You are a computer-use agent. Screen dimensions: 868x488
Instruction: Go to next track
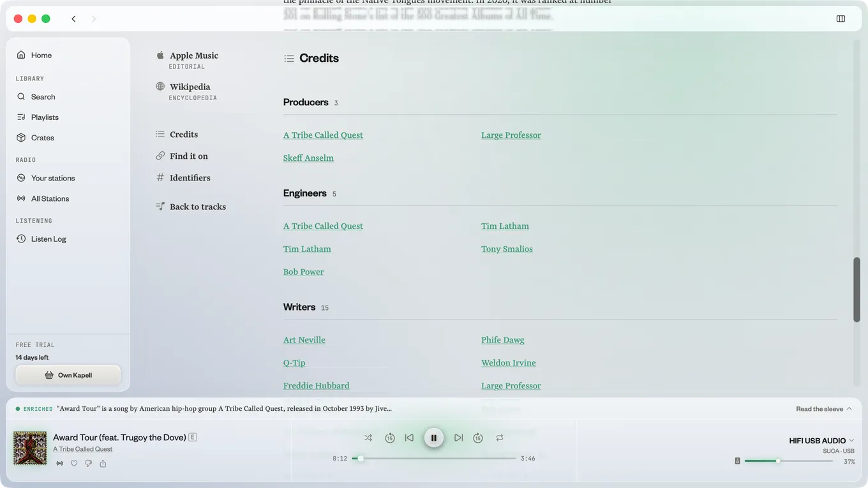coord(458,438)
